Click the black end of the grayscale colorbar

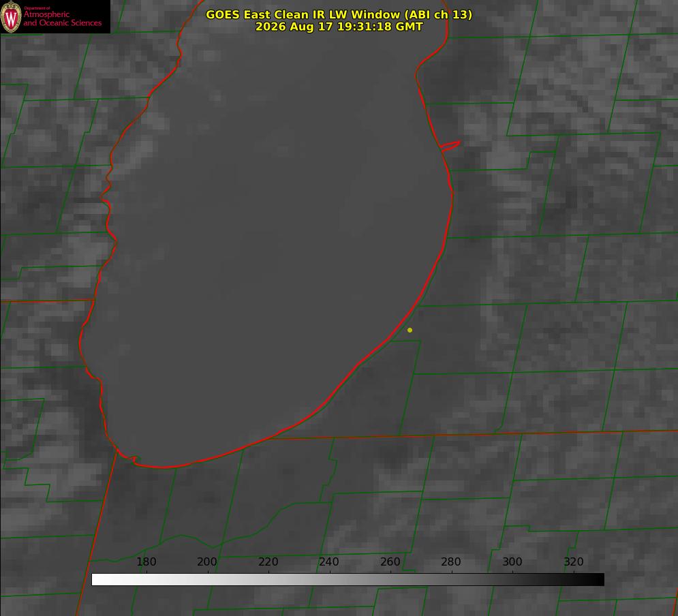[597, 579]
